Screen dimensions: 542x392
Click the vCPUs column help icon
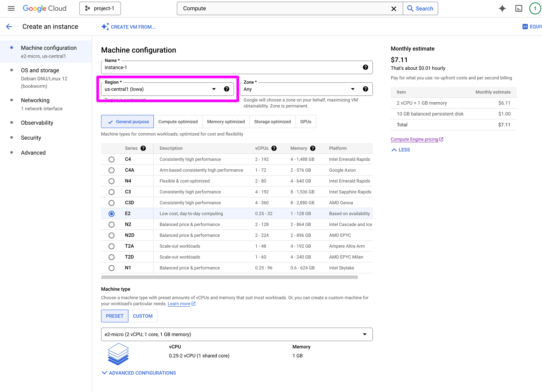tap(274, 148)
